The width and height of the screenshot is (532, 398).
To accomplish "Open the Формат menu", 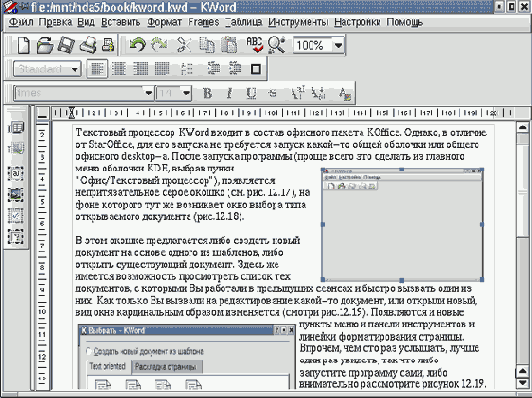I will [x=165, y=22].
